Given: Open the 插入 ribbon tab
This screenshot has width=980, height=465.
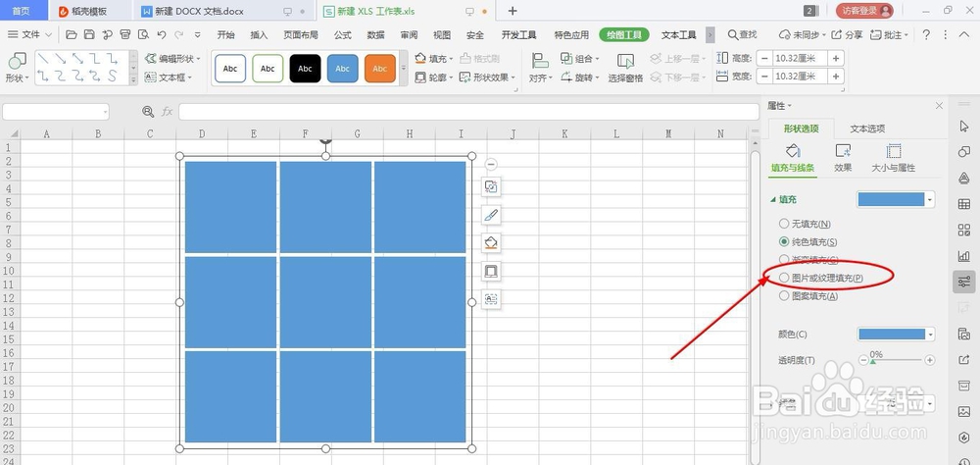Looking at the screenshot, I should 259,35.
